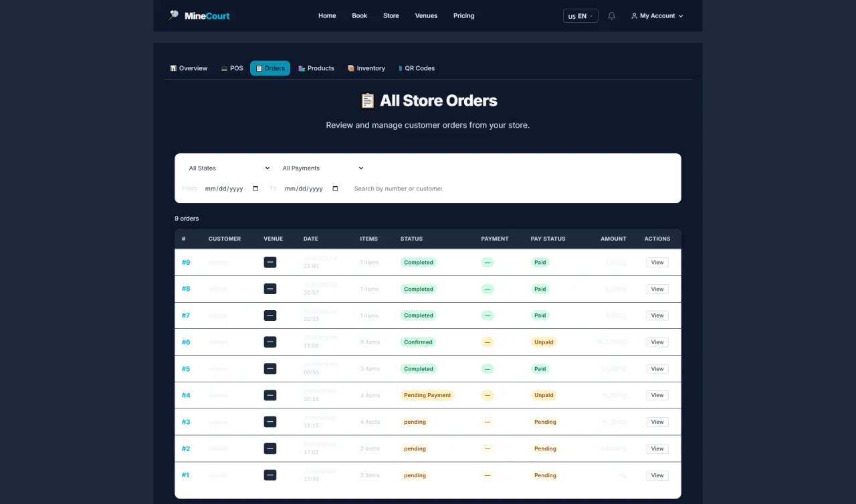
Task: Open order link #2
Action: point(186,449)
